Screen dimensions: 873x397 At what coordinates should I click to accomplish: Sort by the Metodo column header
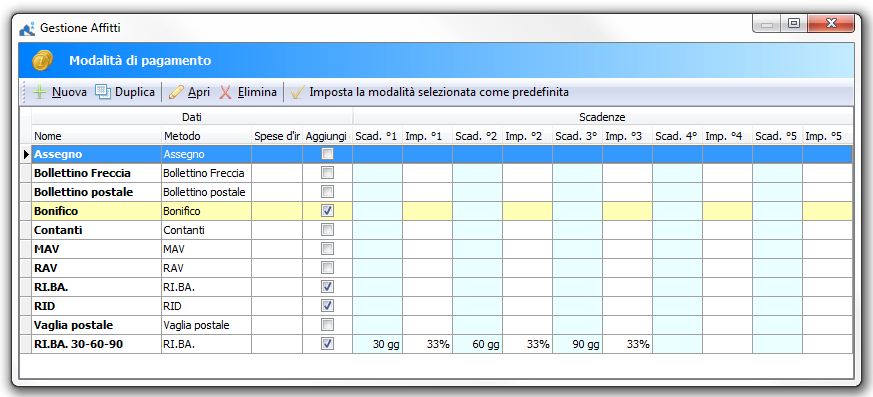[x=207, y=136]
